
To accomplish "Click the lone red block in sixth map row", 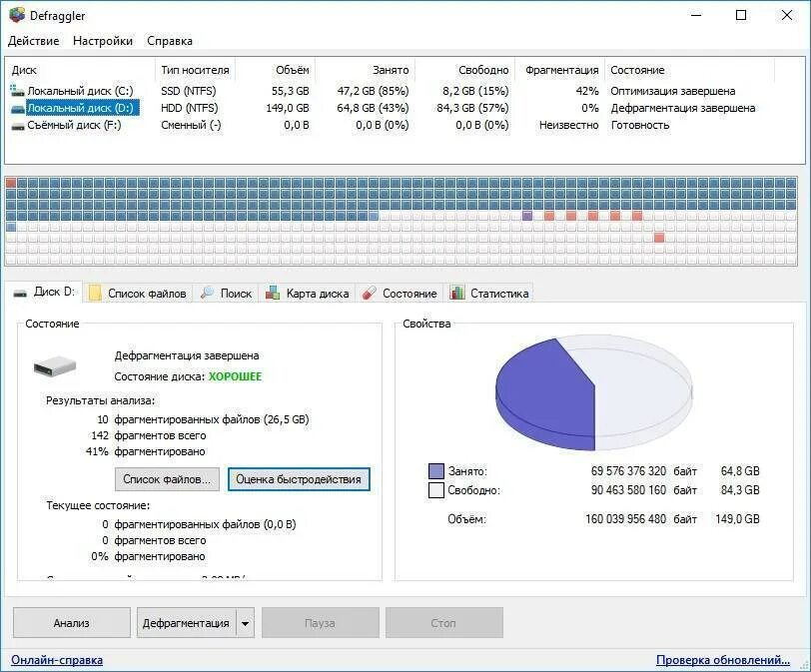I will pos(659,238).
